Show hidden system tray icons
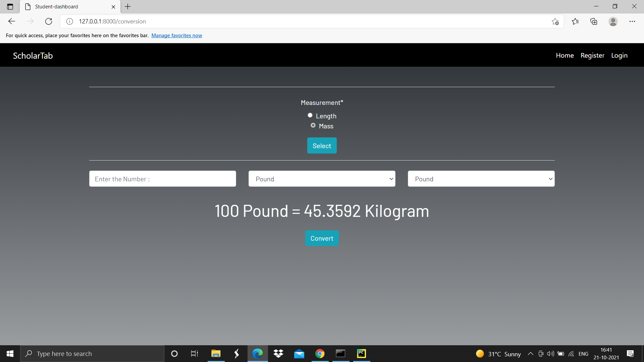 pos(530,354)
